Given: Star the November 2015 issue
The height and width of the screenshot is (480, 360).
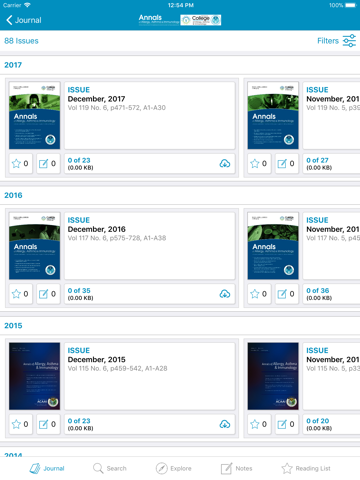Looking at the screenshot, I should coord(259,424).
